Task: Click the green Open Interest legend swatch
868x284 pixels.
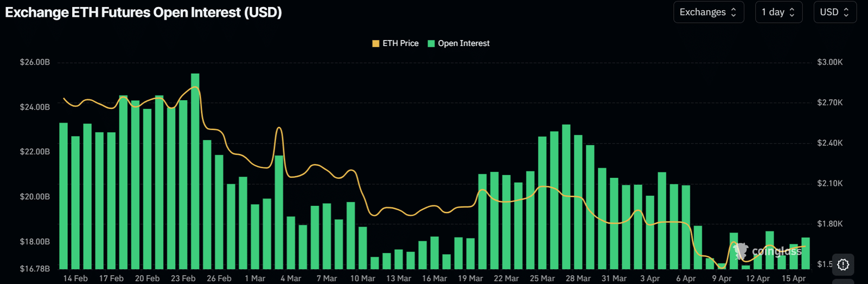Action: click(431, 43)
